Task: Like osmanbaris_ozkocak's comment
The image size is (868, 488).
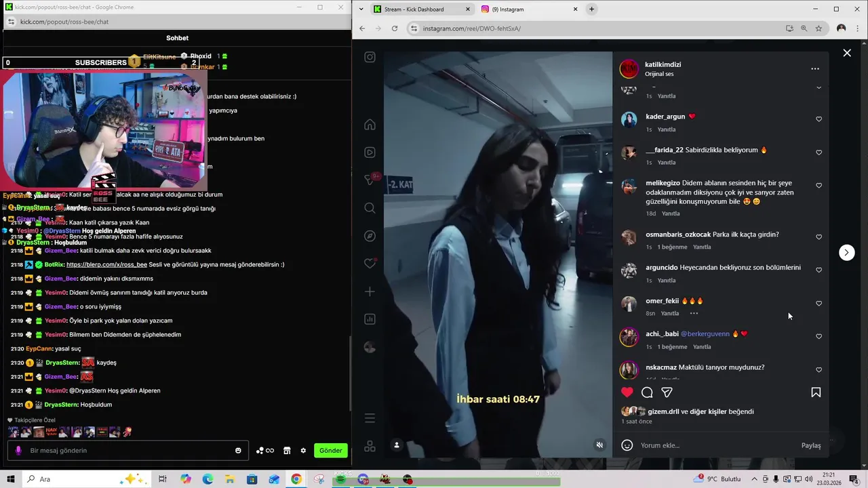Action: [818, 237]
